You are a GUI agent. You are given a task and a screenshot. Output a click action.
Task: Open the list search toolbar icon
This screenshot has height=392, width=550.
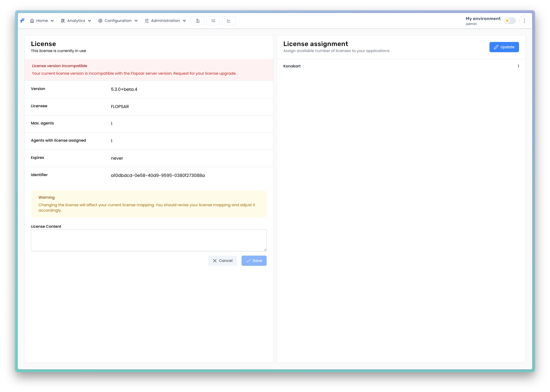click(x=213, y=21)
